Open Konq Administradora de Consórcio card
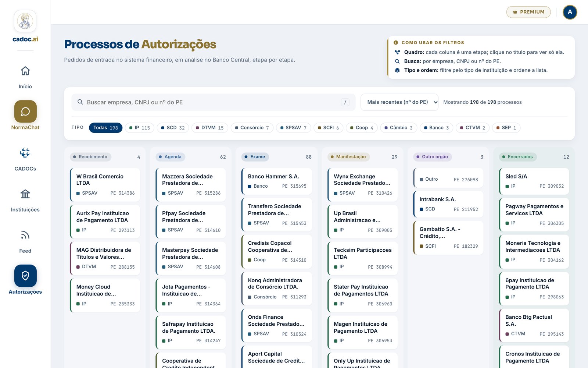588x368 pixels. tap(277, 289)
